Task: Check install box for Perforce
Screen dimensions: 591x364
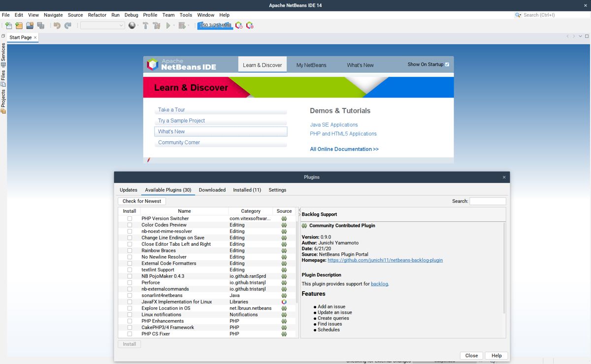Action: click(x=130, y=283)
